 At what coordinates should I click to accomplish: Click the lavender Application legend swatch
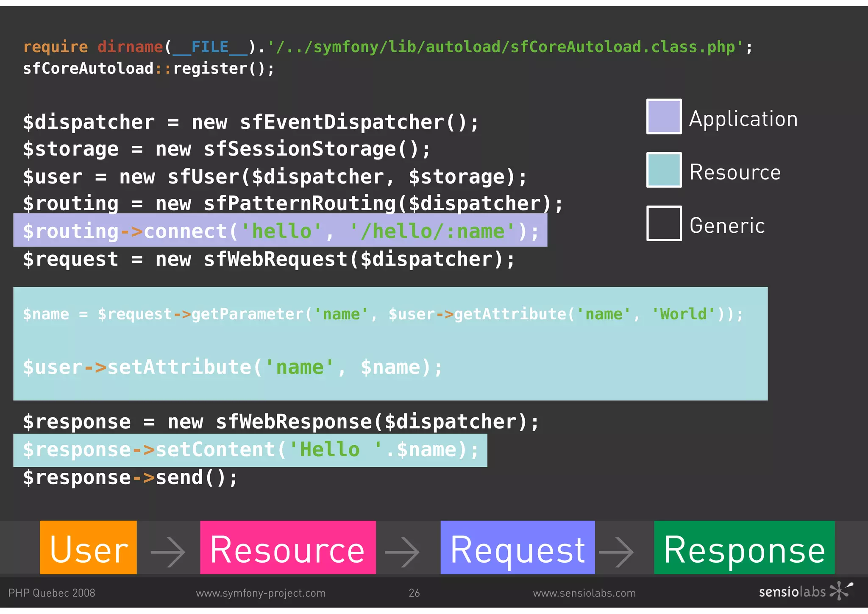(664, 117)
